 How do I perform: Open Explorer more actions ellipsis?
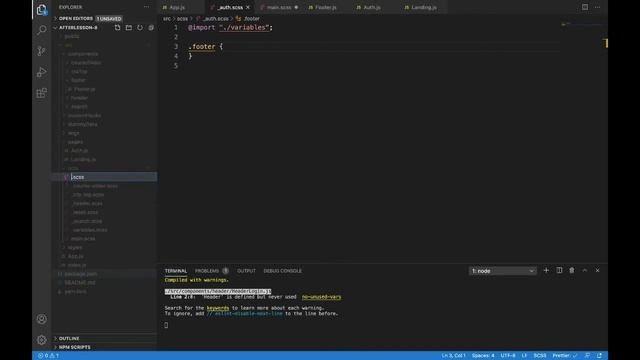[x=146, y=7]
